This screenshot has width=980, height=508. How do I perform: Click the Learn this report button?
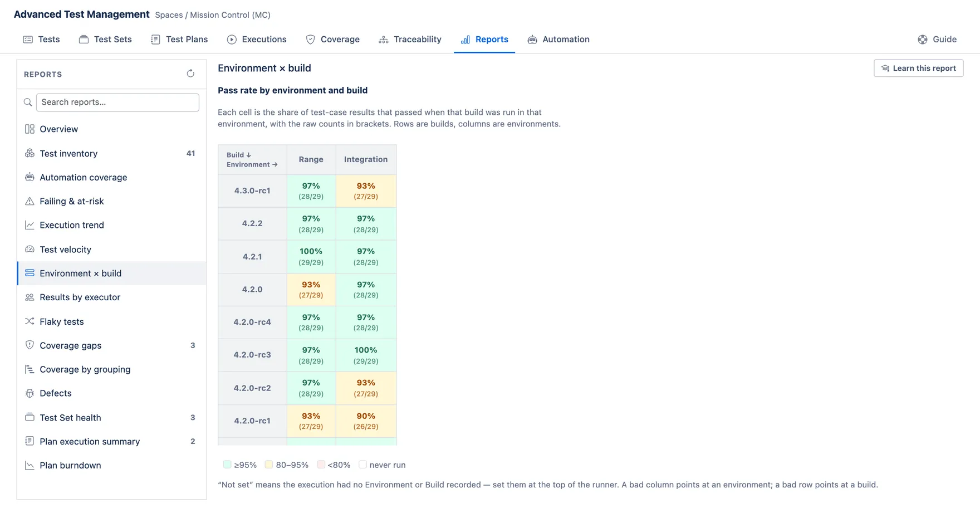click(x=919, y=68)
